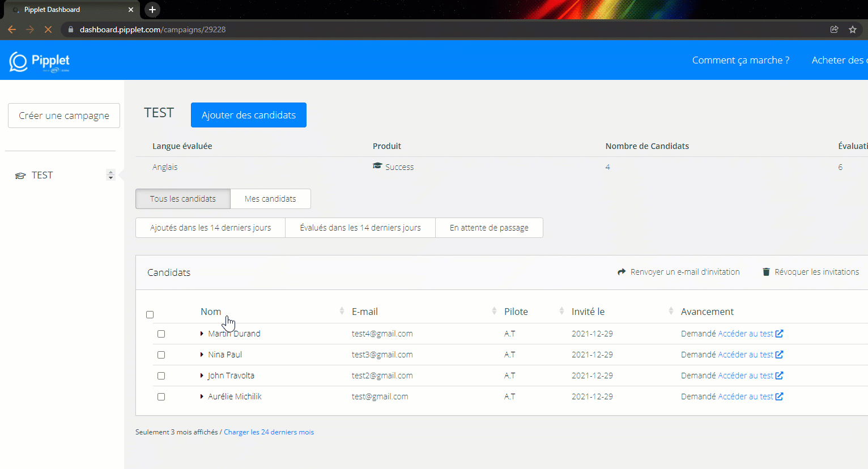Sort candidates by the Nom column arrows
The width and height of the screenshot is (868, 469).
click(x=342, y=311)
